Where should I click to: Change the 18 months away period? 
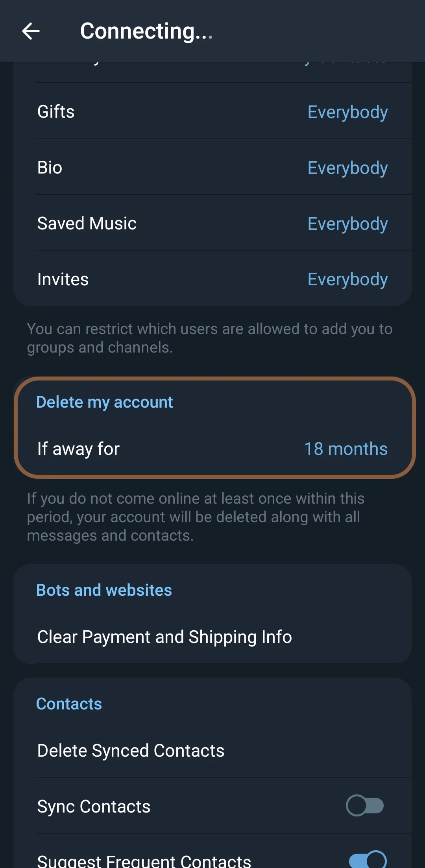pos(346,449)
